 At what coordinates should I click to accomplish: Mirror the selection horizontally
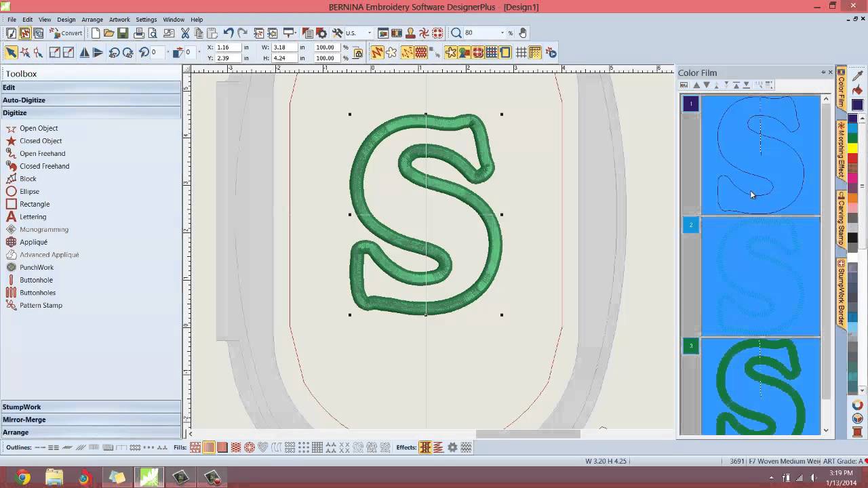pos(84,52)
